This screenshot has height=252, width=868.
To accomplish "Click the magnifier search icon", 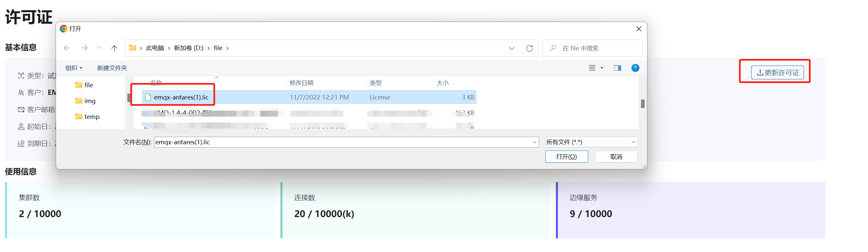I will point(553,48).
